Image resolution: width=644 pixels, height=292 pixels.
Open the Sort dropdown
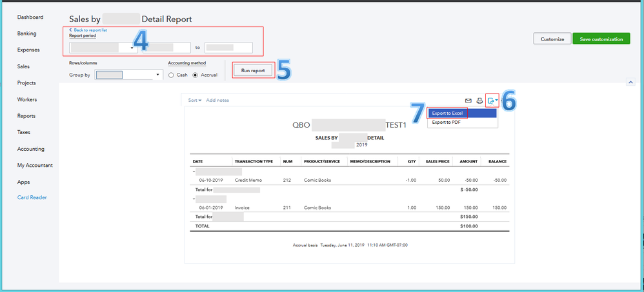[195, 100]
